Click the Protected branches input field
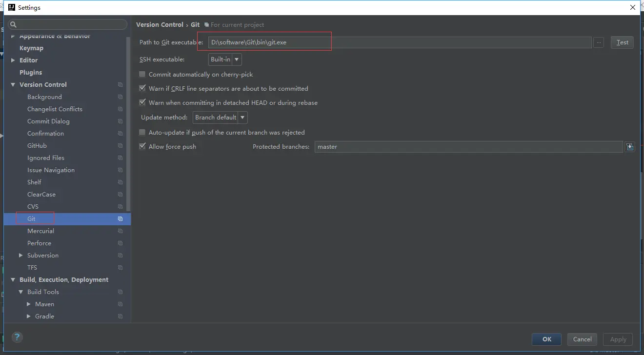 468,147
